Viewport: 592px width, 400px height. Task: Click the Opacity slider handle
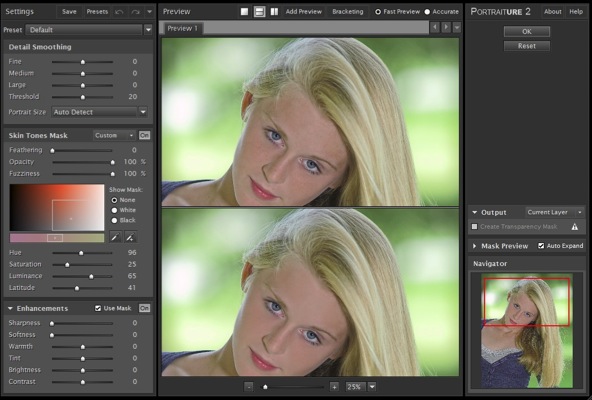click(x=113, y=162)
